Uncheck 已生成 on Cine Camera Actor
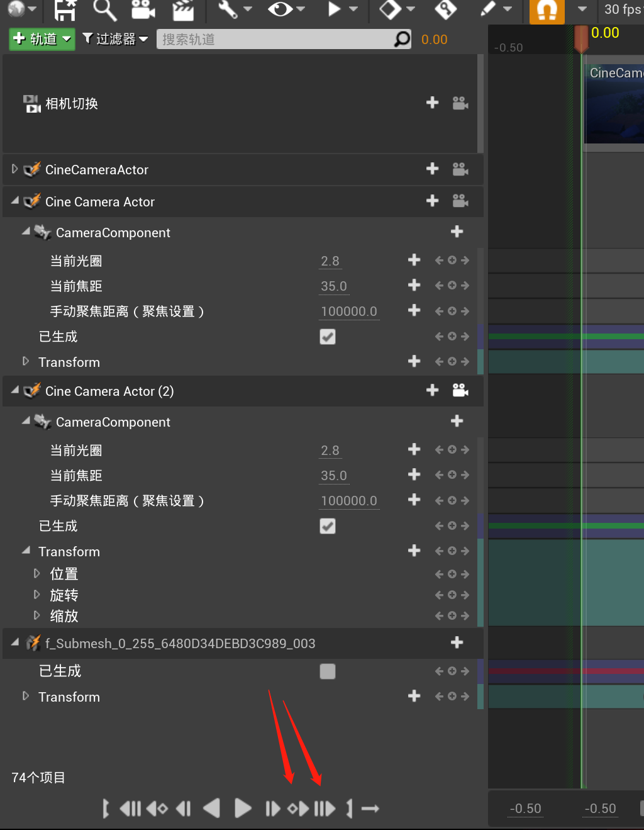Viewport: 644px width, 830px height. 327,337
